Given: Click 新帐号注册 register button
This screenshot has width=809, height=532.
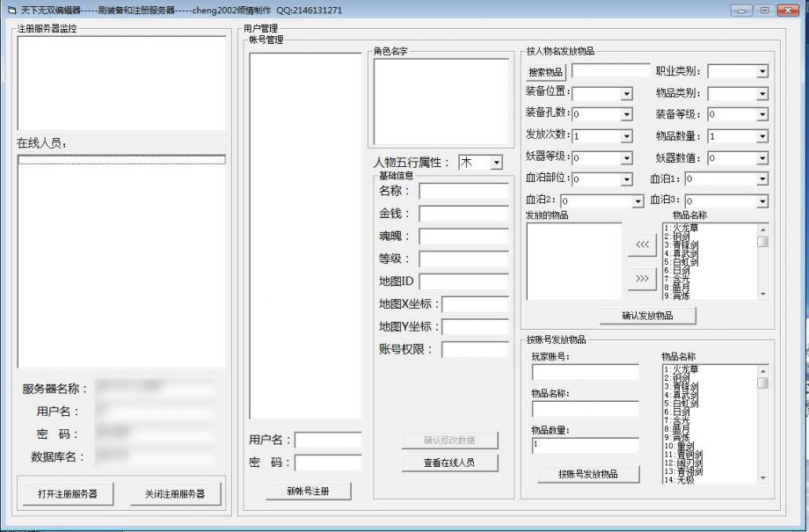Looking at the screenshot, I should pos(308,491).
